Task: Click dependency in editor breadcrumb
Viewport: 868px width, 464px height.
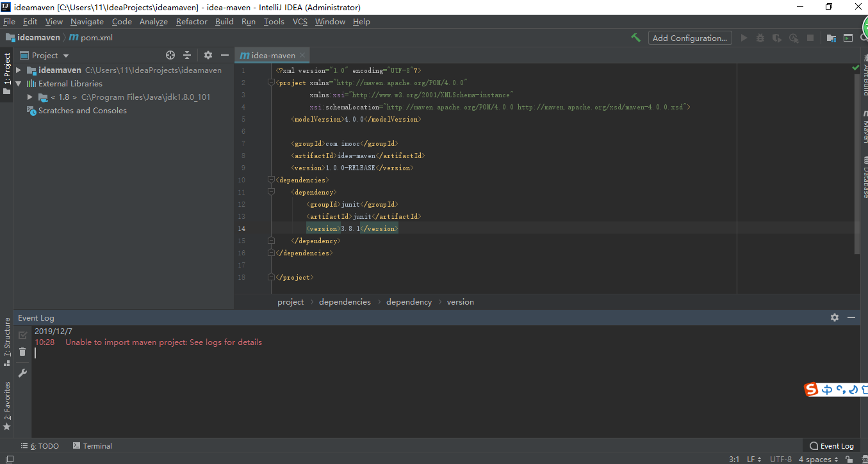Action: (409, 302)
